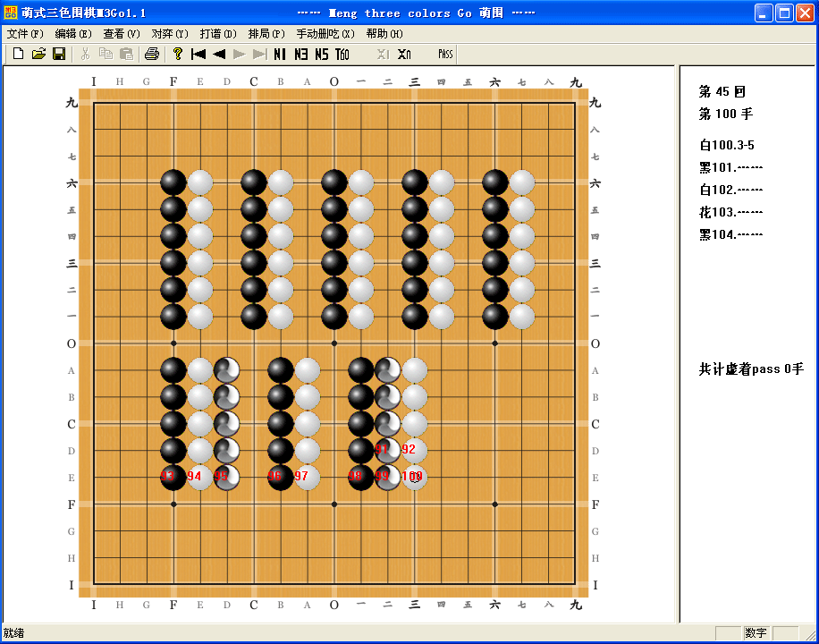Save game with the floppy disk icon

59,55
